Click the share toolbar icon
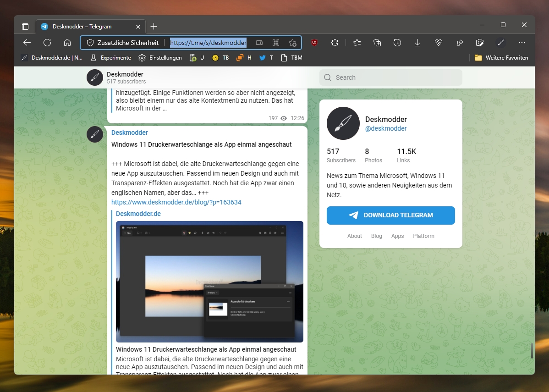The height and width of the screenshot is (392, 549). [459, 43]
